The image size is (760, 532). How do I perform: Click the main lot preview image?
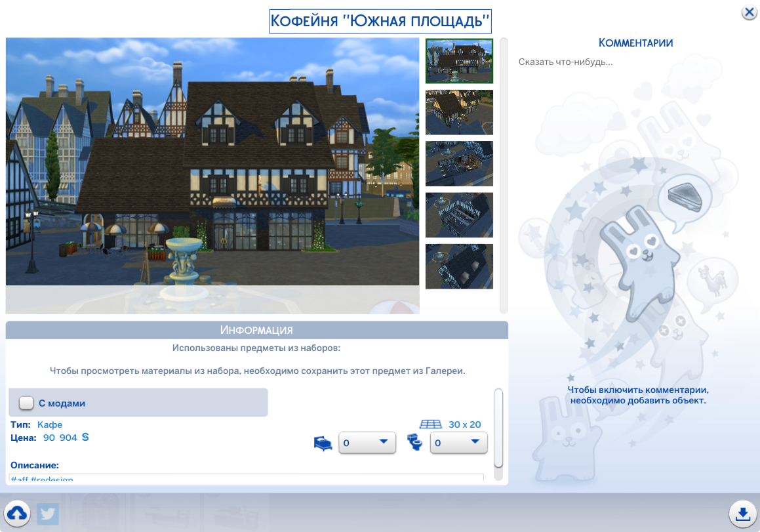tap(212, 176)
